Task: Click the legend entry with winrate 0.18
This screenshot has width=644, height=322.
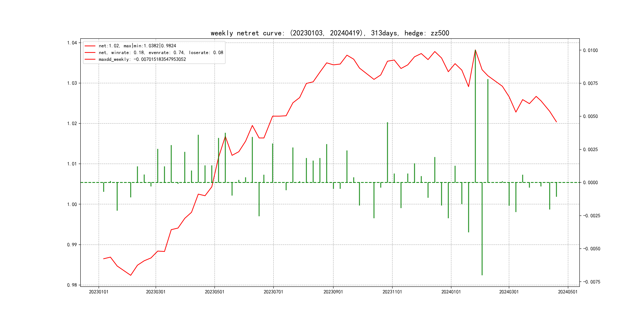Action: pyautogui.click(x=161, y=52)
